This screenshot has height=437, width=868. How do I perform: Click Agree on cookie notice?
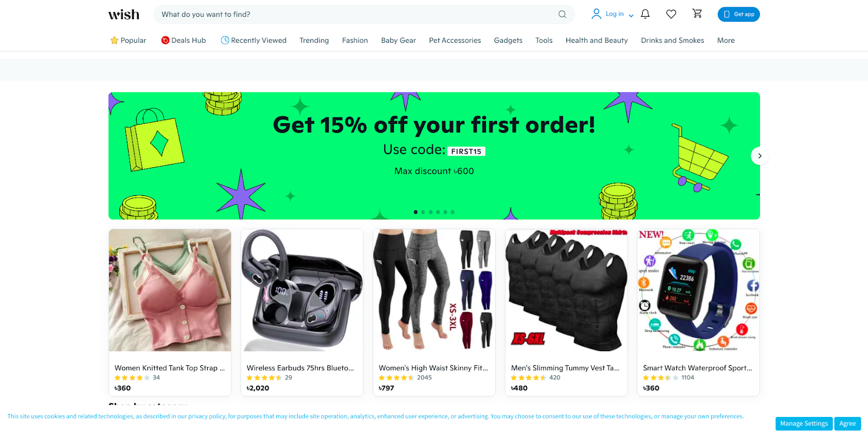point(847,423)
